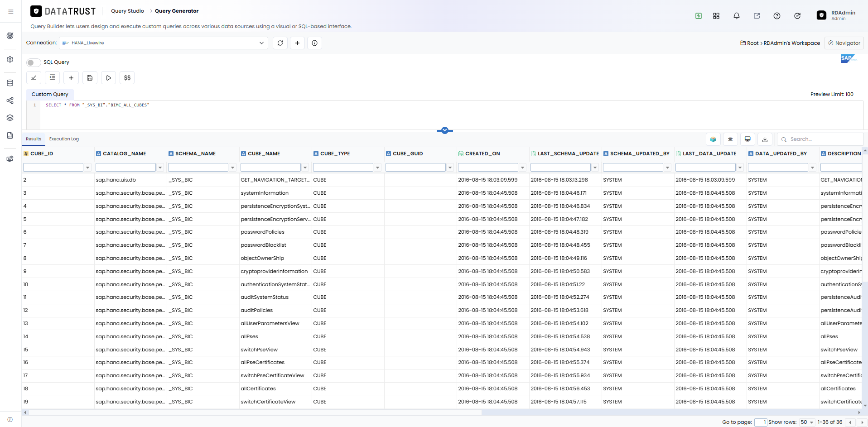Click the external link icon in header

[x=757, y=16]
